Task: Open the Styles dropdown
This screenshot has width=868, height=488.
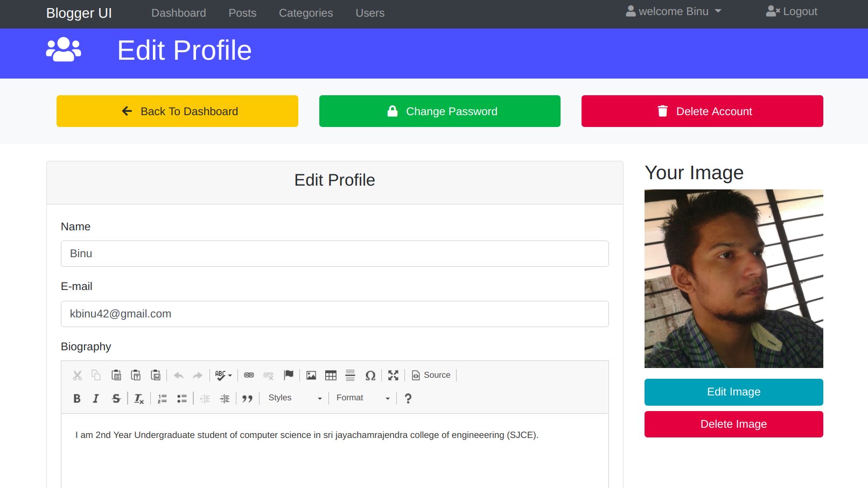Action: tap(295, 398)
